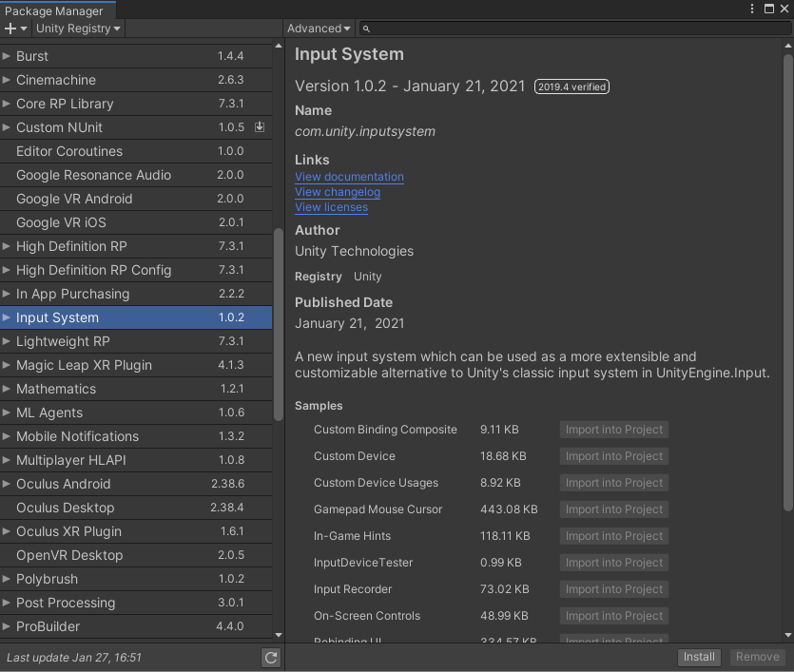Click the package list scroll-up arrow
The height and width of the screenshot is (672, 794).
[279, 46]
